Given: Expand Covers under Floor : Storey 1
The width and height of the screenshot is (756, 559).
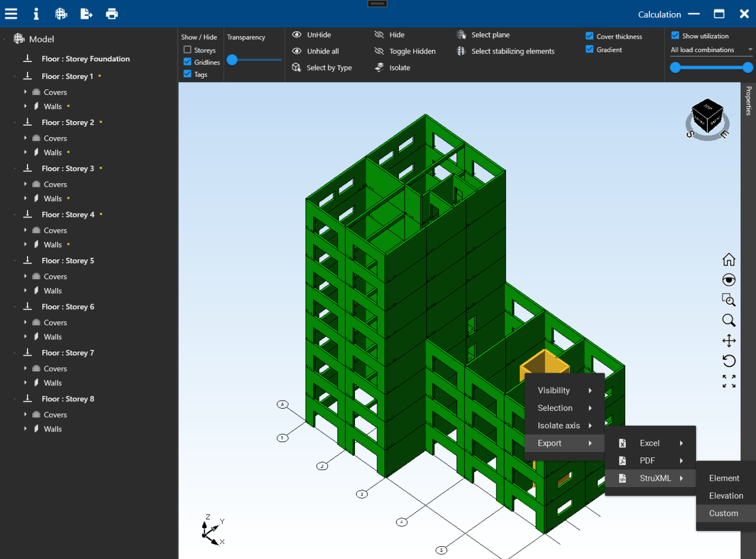Looking at the screenshot, I should 25,92.
